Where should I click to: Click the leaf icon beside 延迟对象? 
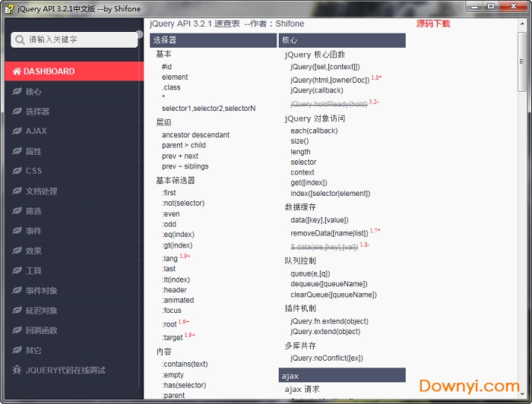[17, 311]
